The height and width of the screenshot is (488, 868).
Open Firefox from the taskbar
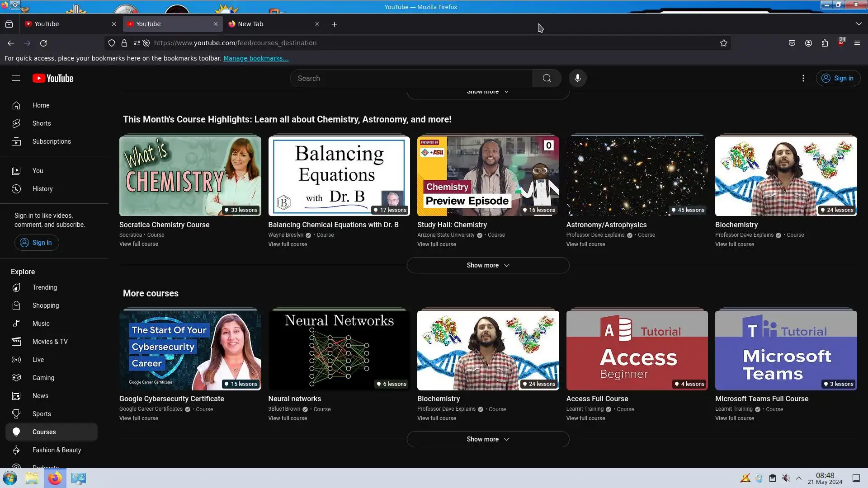[55, 478]
